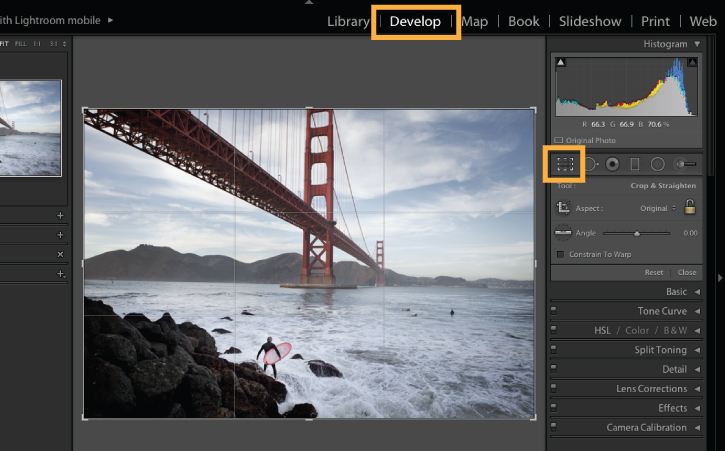
Task: Switch off the Tone Curve panel toggle
Action: click(553, 310)
